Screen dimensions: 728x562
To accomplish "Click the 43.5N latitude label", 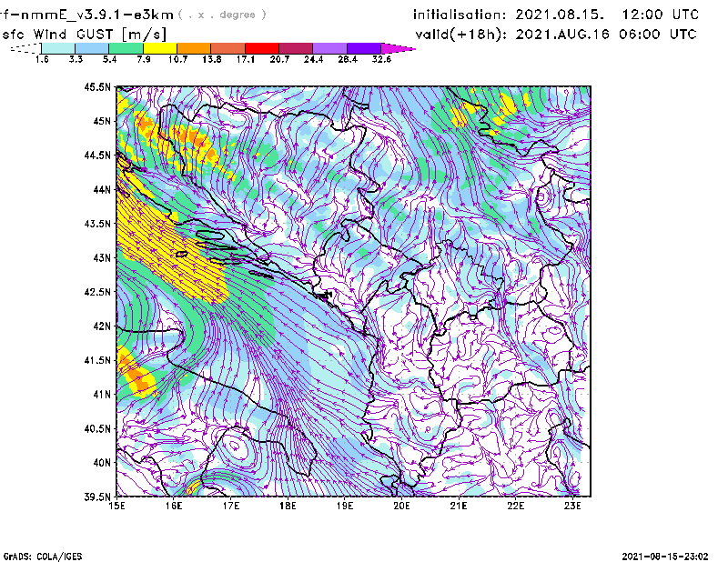I will tap(97, 224).
